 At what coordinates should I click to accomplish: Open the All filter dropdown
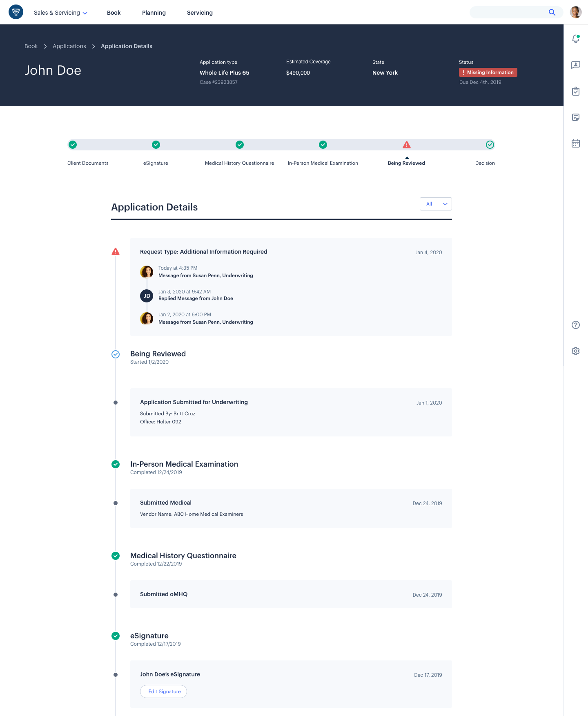tap(436, 204)
